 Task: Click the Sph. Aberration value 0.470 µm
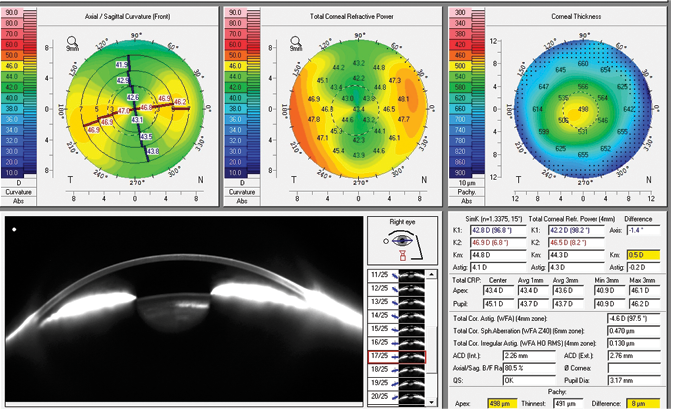pyautogui.click(x=634, y=331)
